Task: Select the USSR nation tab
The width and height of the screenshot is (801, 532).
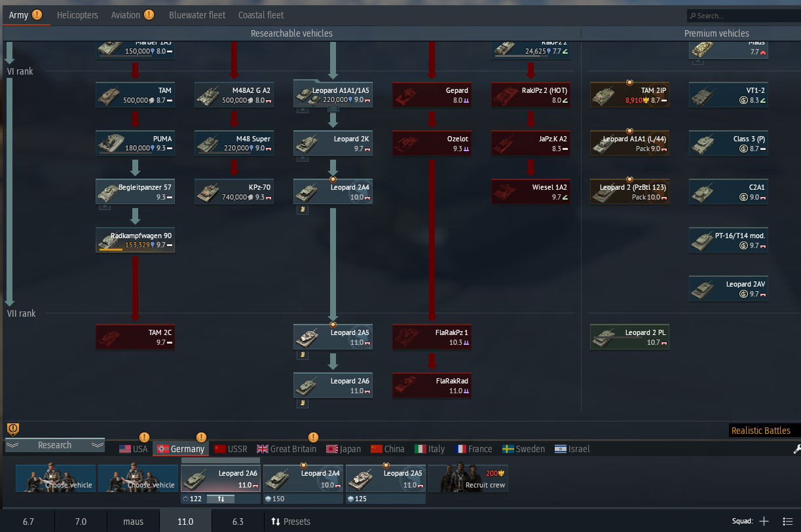Action: (x=231, y=449)
